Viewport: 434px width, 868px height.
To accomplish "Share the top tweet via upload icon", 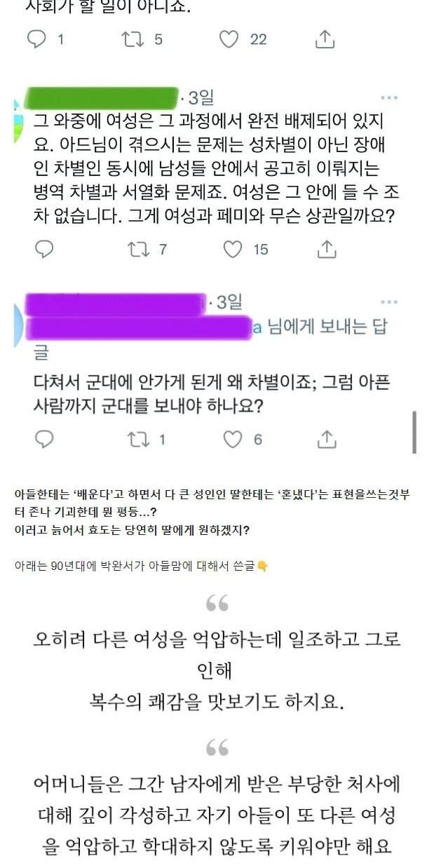I will [325, 39].
